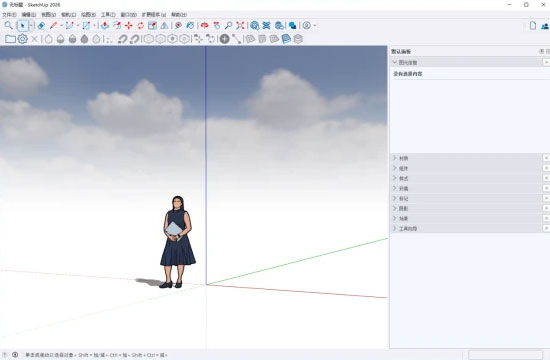
Task: Pick the Eraser tool
Action: [x=41, y=26]
